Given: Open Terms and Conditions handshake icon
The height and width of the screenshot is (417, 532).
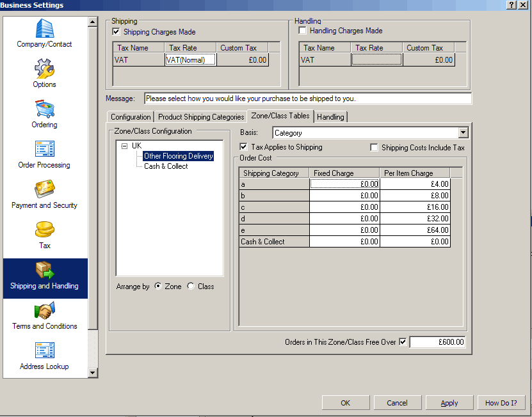Looking at the screenshot, I should [x=44, y=310].
